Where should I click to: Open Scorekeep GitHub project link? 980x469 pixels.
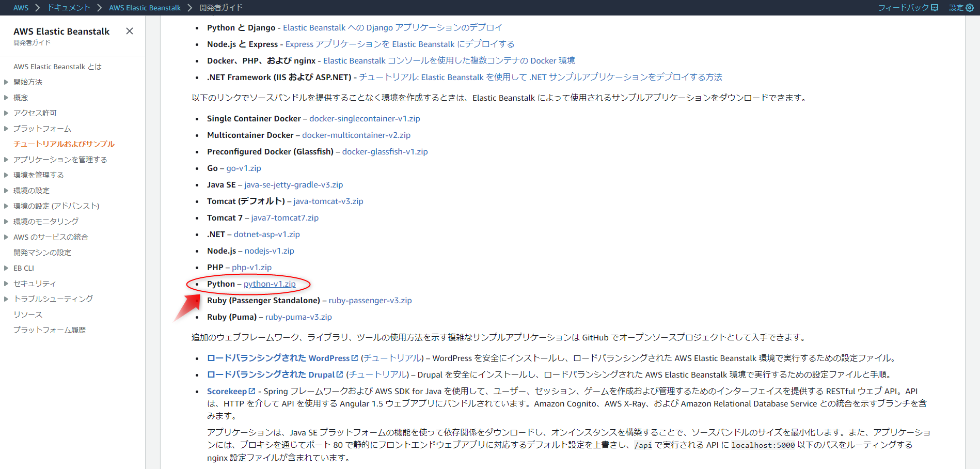[x=227, y=392]
